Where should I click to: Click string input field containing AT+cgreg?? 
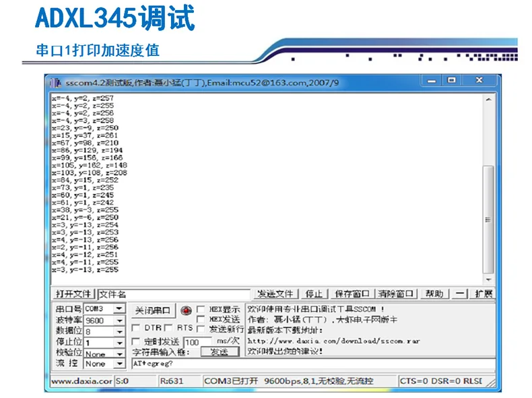[313, 364]
